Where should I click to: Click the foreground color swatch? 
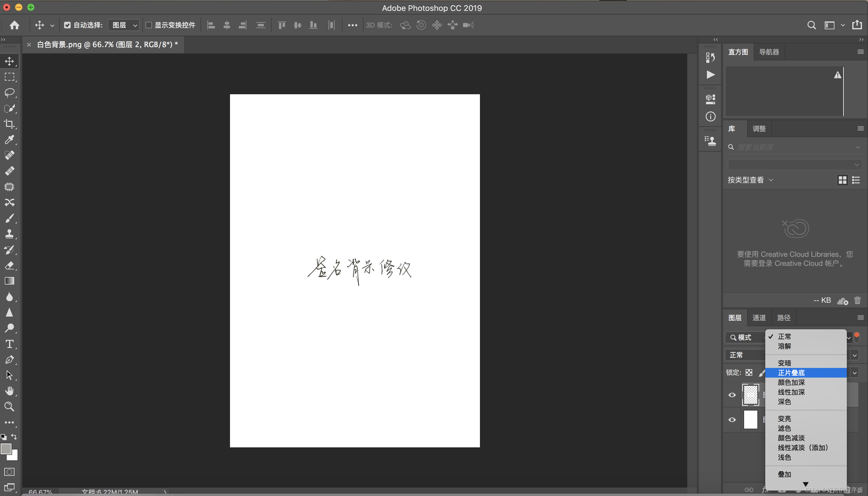6,449
